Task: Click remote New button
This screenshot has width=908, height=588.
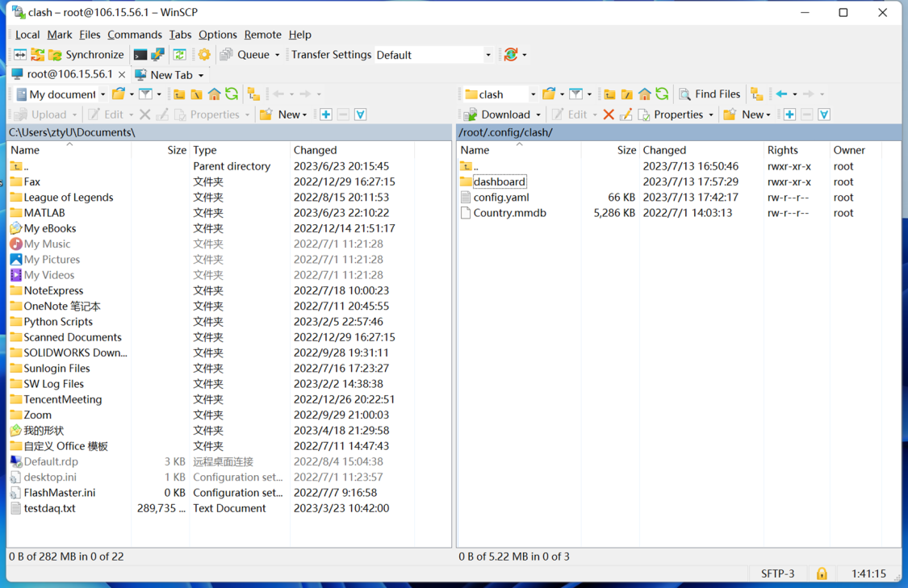Action: [x=747, y=115]
